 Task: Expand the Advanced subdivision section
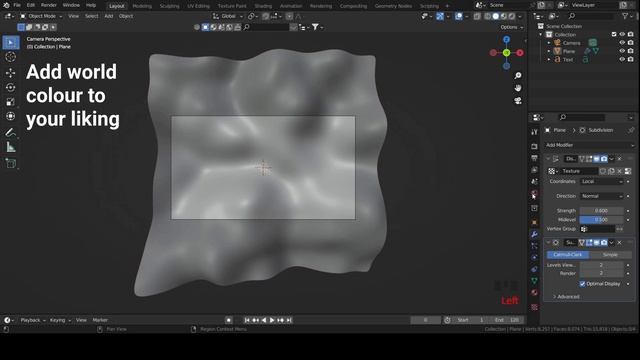coord(566,297)
